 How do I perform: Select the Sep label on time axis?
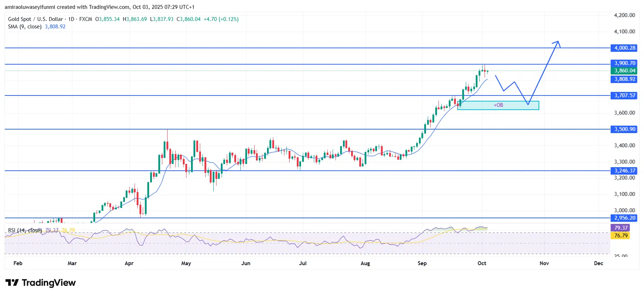[422, 263]
